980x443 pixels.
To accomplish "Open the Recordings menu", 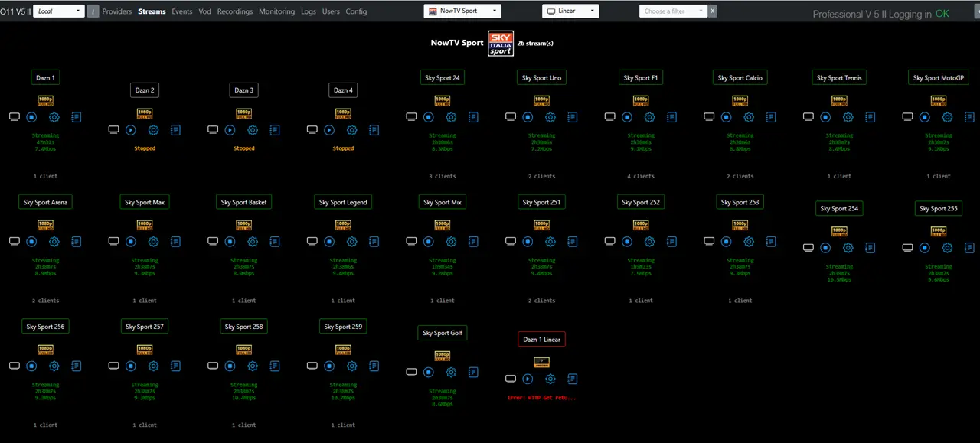I will pos(235,11).
